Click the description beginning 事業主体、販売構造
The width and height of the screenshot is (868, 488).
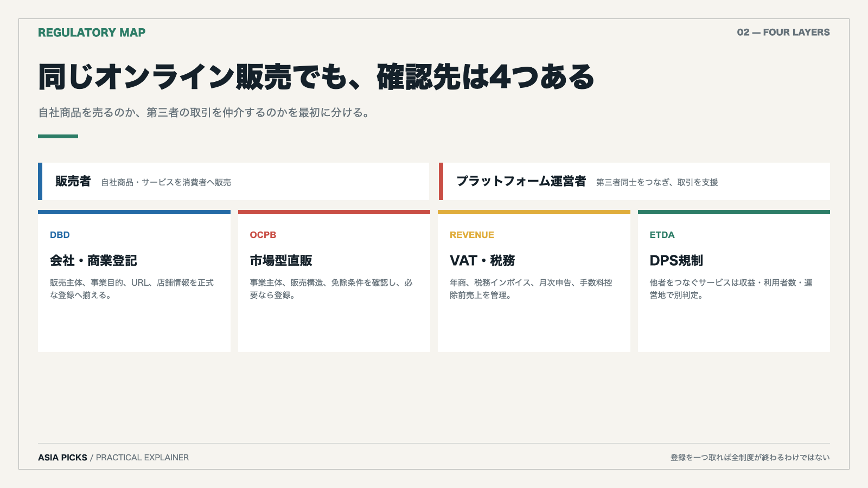[331, 289]
